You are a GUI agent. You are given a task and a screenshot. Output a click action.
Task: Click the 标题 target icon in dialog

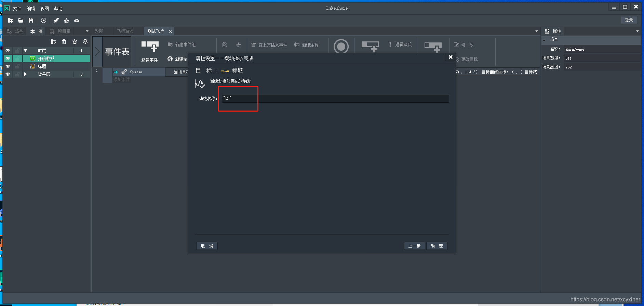point(225,71)
